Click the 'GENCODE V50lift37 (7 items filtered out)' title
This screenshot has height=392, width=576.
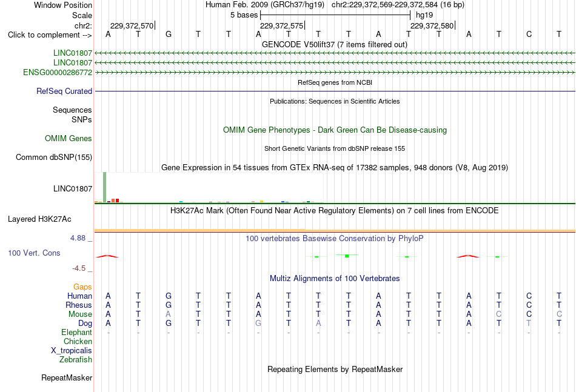[x=335, y=44]
